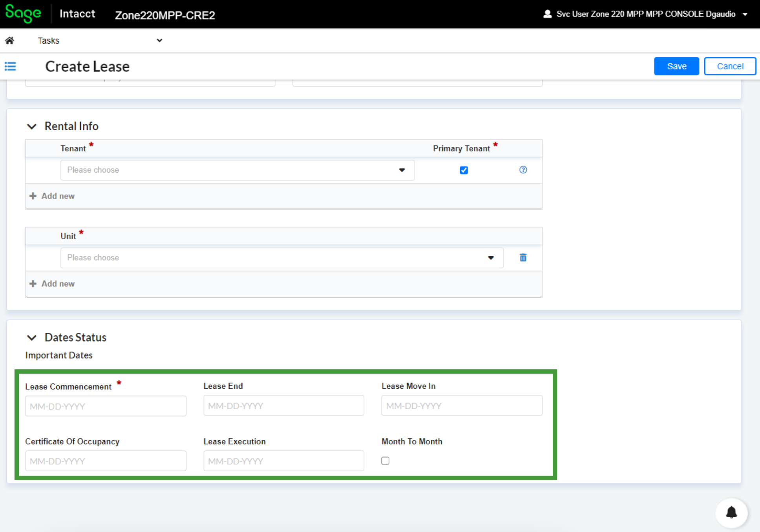This screenshot has height=532, width=760.
Task: Click the Important Dates subheading
Action: (x=59, y=355)
